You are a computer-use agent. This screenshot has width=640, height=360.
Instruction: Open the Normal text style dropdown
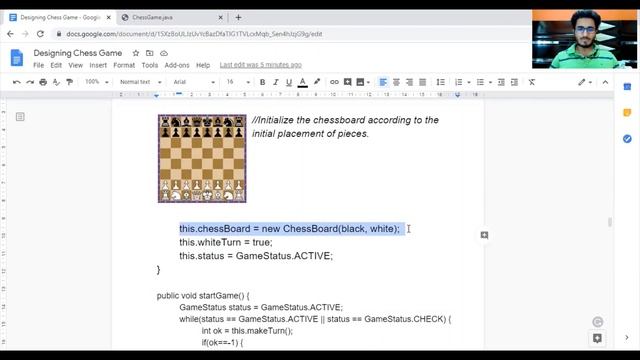(x=140, y=82)
